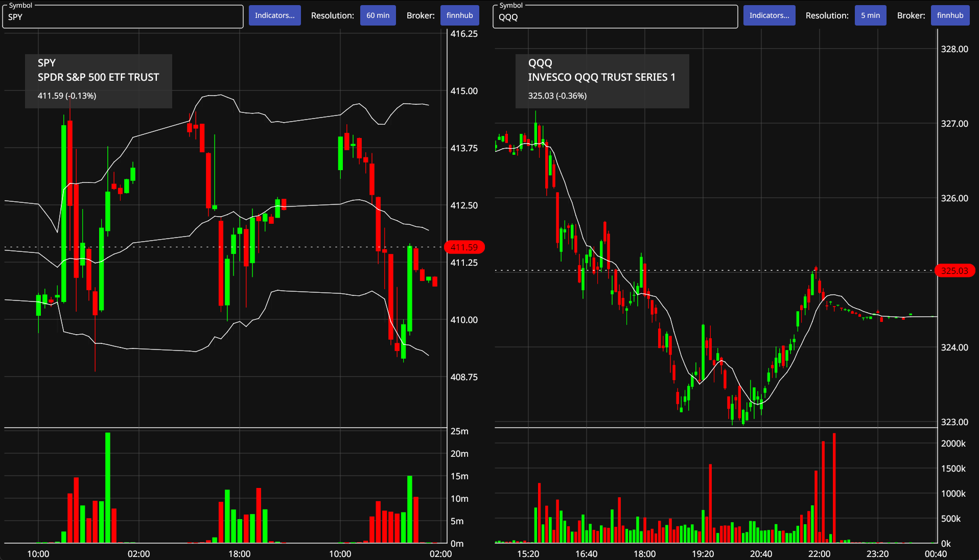Open Indicators for the SPY chart
Screen dimensions: 979x560
pyautogui.click(x=275, y=15)
